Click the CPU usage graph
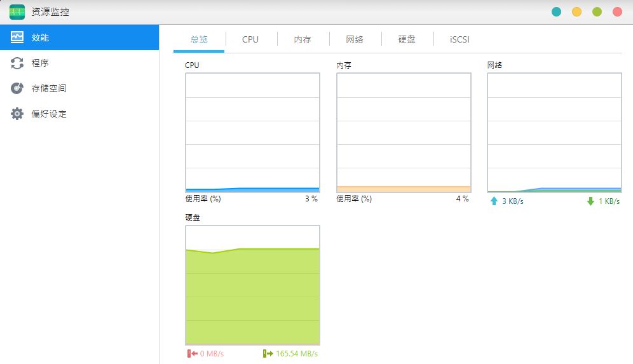 click(x=253, y=132)
